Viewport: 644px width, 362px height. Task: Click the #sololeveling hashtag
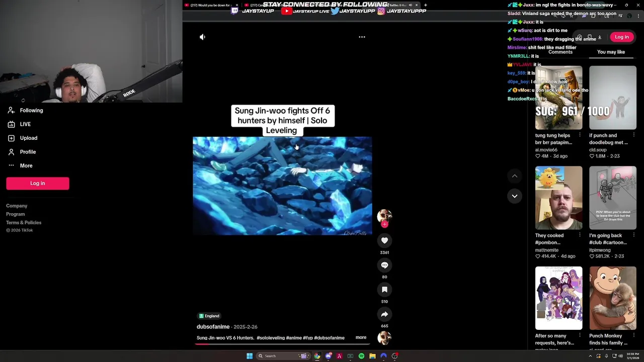(271, 338)
